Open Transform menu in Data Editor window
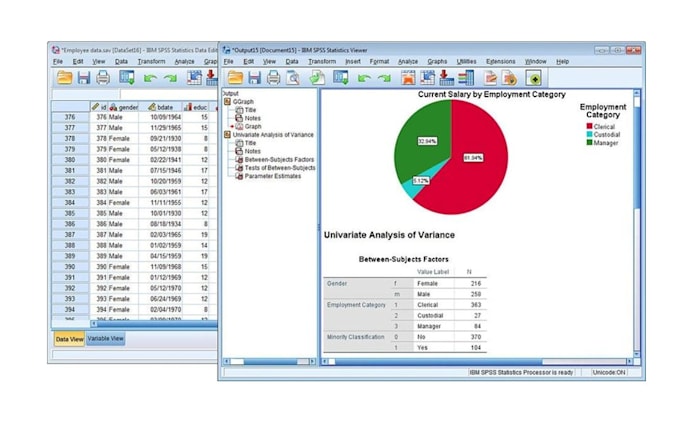Image resolution: width=680 pixels, height=433 pixels. pos(151,62)
